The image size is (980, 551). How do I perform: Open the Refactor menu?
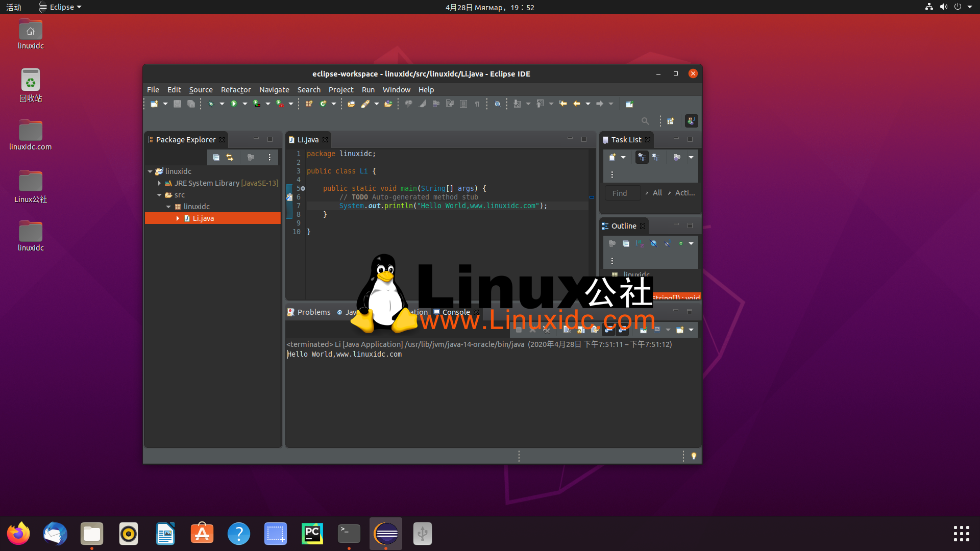236,89
